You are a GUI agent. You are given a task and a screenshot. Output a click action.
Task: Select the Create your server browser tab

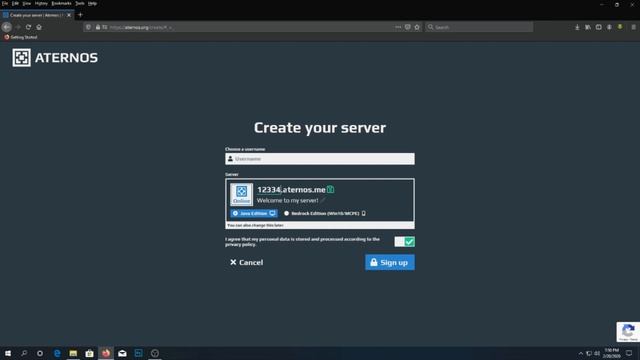click(x=37, y=15)
